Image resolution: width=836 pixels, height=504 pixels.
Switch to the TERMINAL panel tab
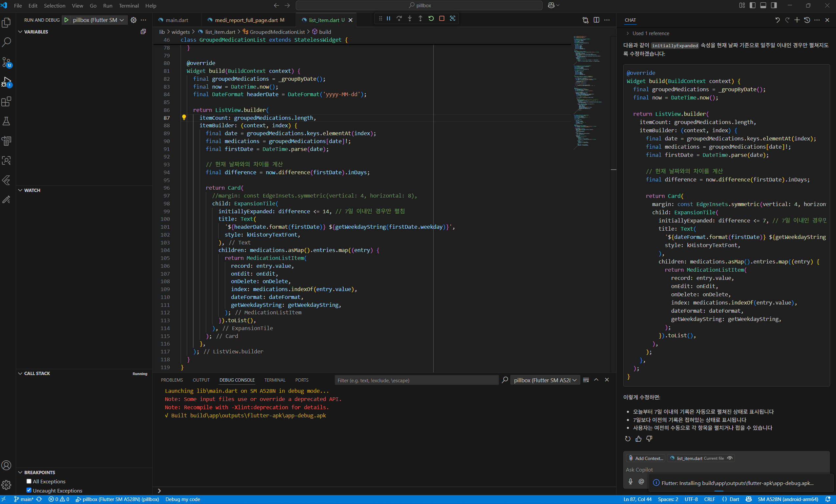(274, 380)
